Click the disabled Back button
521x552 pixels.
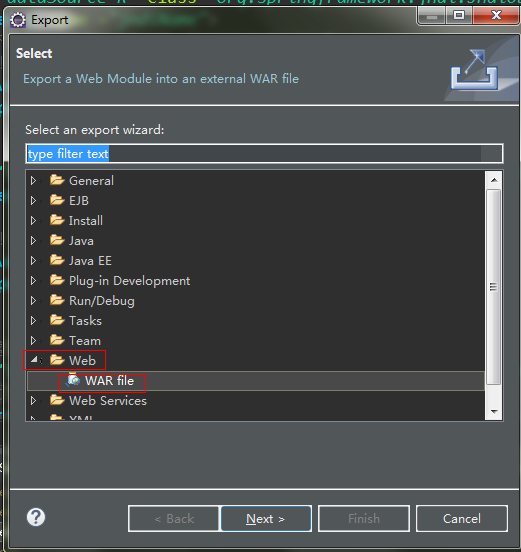pos(174,519)
